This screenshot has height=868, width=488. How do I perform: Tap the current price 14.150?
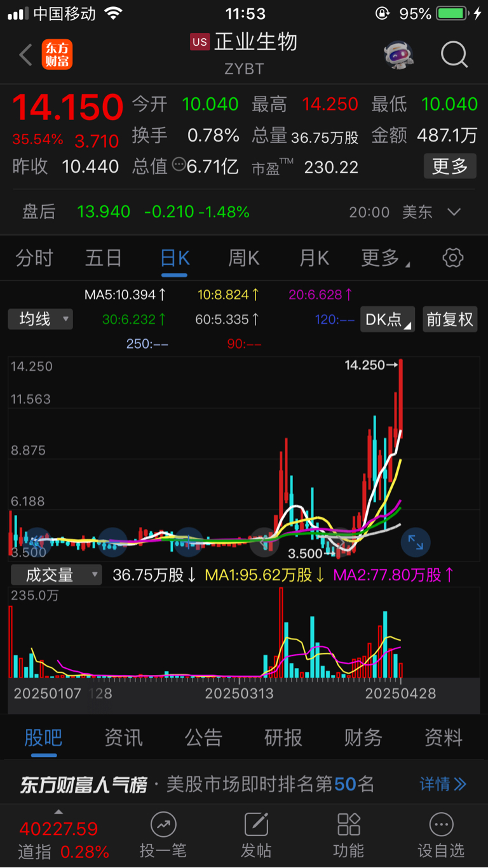tap(67, 107)
